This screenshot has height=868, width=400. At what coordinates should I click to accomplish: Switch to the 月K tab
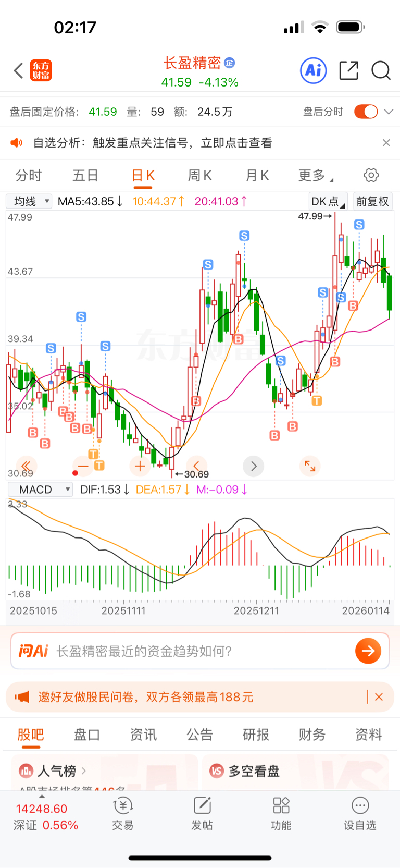(x=257, y=176)
